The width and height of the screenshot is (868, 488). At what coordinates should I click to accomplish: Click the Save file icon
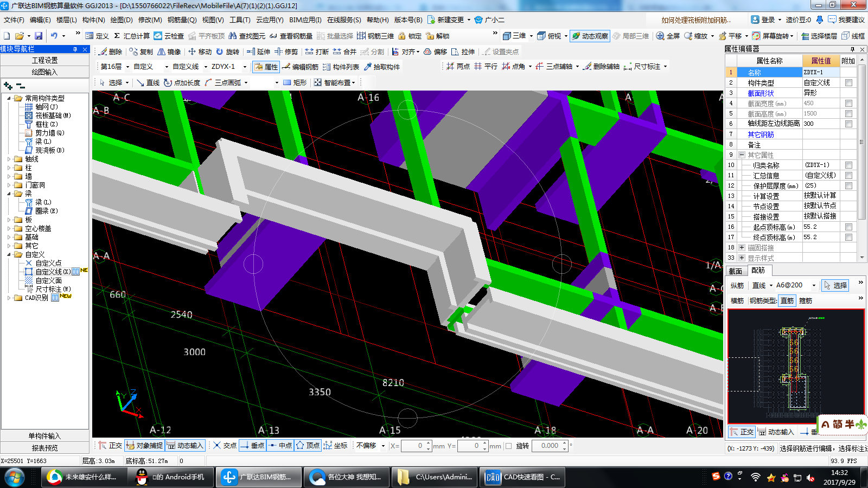tap(39, 36)
